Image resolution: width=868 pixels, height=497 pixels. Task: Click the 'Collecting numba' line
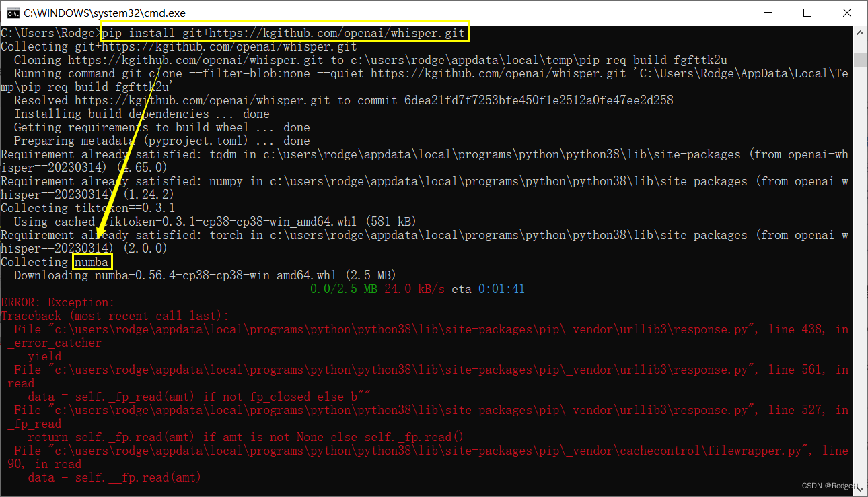pos(55,262)
